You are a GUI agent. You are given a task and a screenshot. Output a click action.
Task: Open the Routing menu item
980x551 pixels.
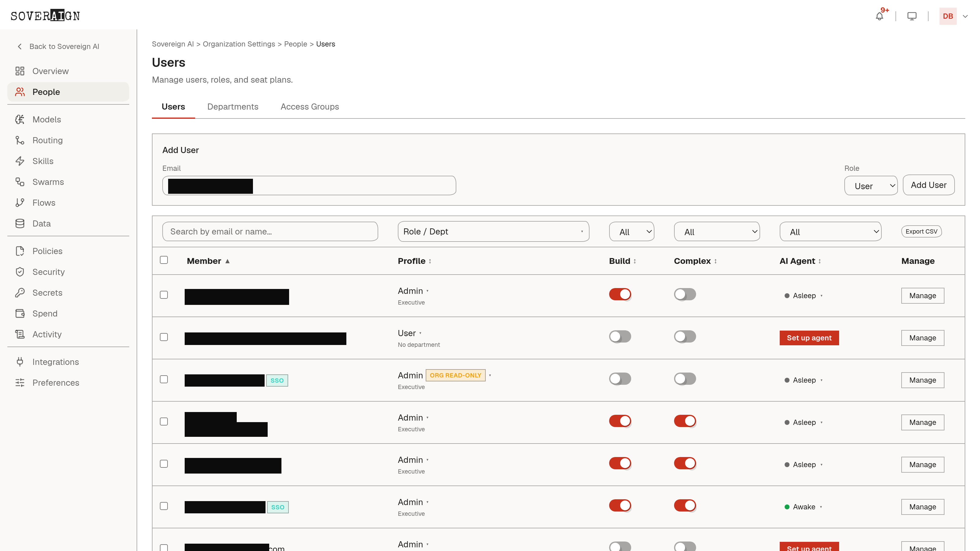[68, 140]
